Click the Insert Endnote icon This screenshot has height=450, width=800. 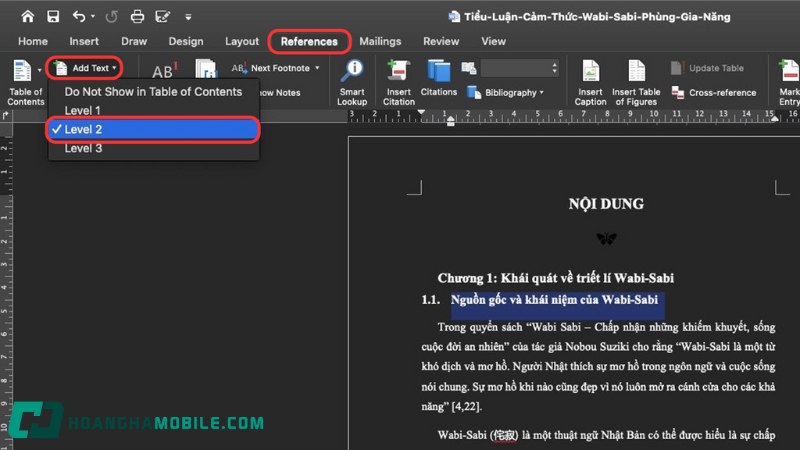tap(206, 69)
